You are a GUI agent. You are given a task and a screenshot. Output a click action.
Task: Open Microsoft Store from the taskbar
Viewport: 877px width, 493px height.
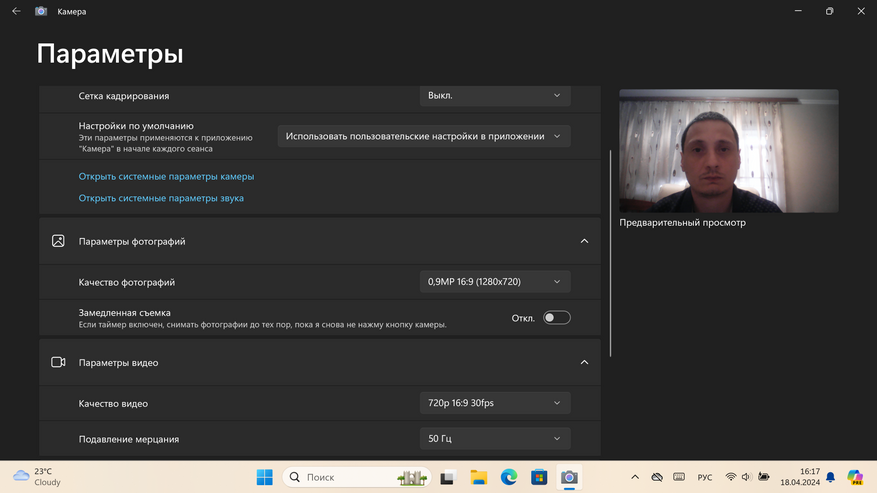539,477
